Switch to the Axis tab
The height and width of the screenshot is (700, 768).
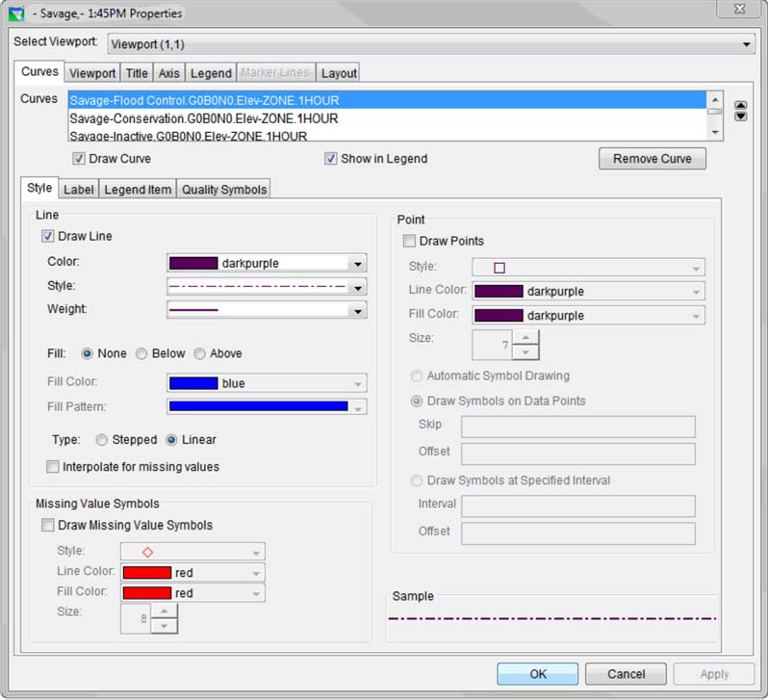coord(169,73)
